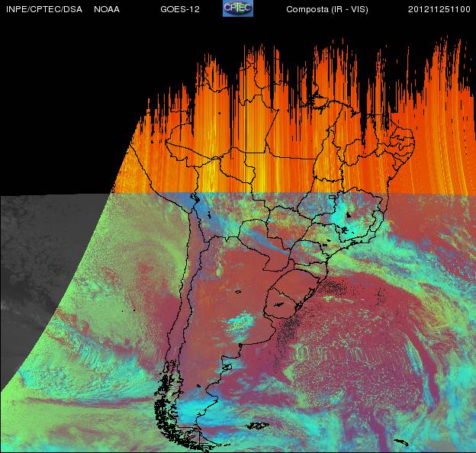This screenshot has width=476, height=453.
Task: Click the "NOAA" label in the header
Action: pos(107,9)
